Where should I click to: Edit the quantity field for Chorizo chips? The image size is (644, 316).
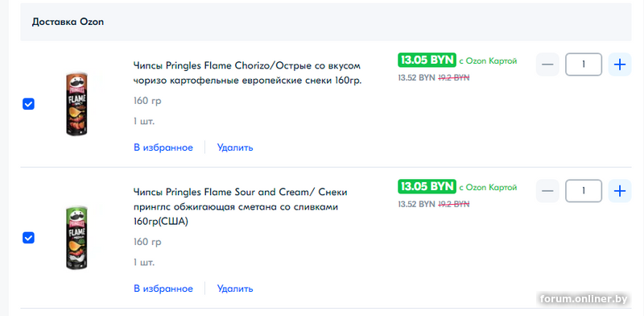click(x=584, y=64)
